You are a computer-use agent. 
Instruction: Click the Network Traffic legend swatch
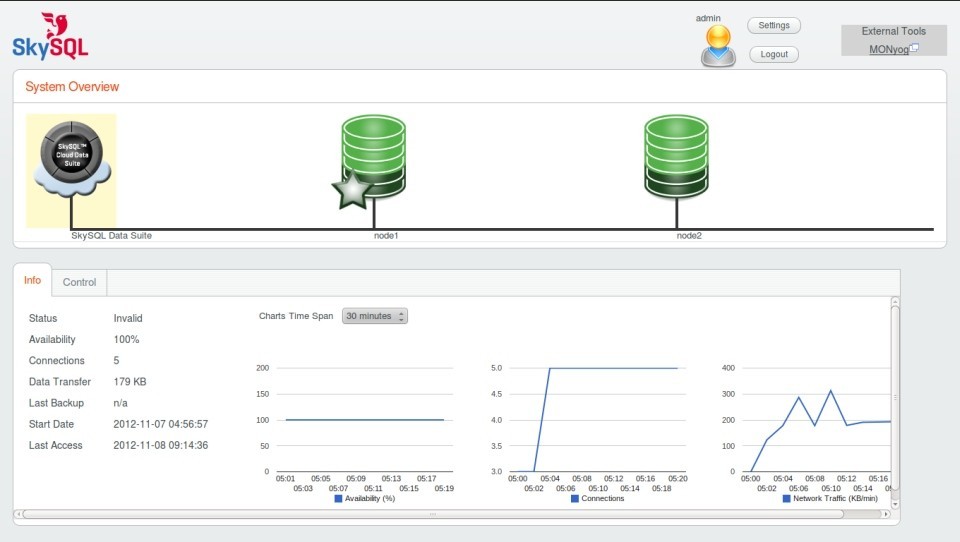point(786,499)
